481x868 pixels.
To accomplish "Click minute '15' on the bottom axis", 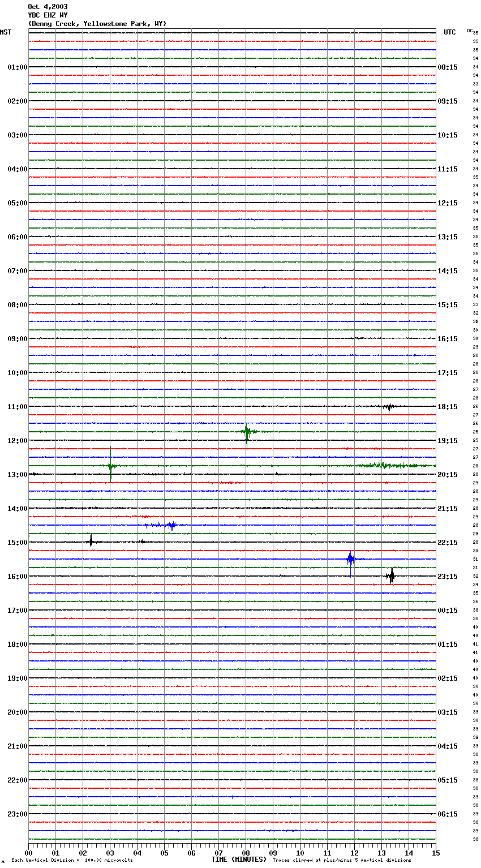I will coord(436,853).
